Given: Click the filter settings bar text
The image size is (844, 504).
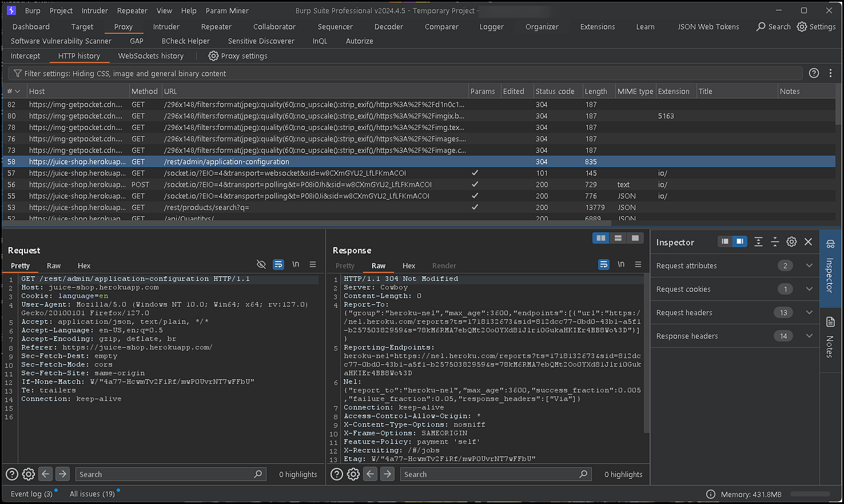Looking at the screenshot, I should [x=125, y=74].
